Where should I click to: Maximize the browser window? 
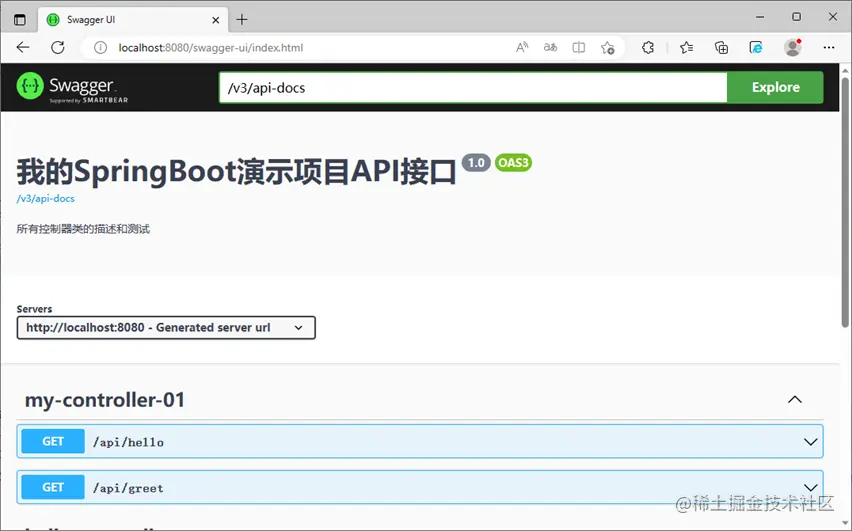click(x=796, y=17)
